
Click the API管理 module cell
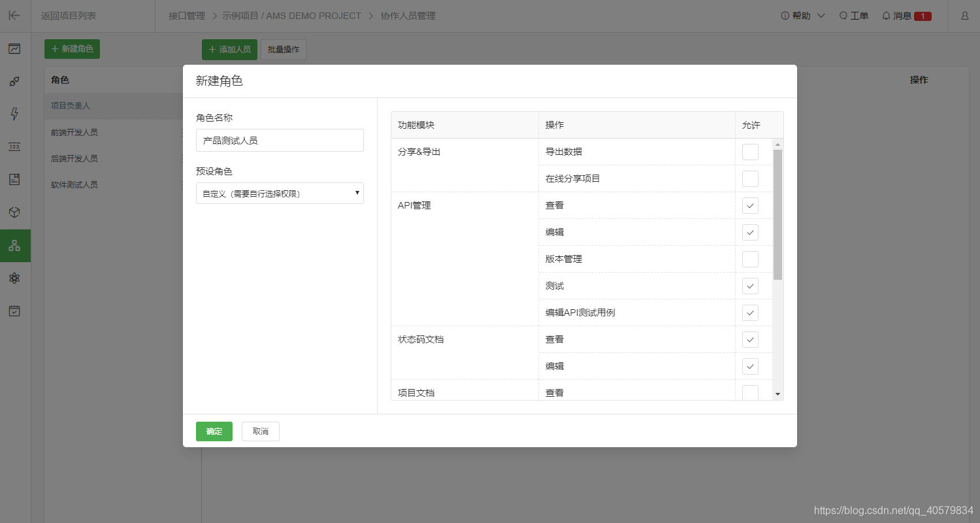[465, 259]
